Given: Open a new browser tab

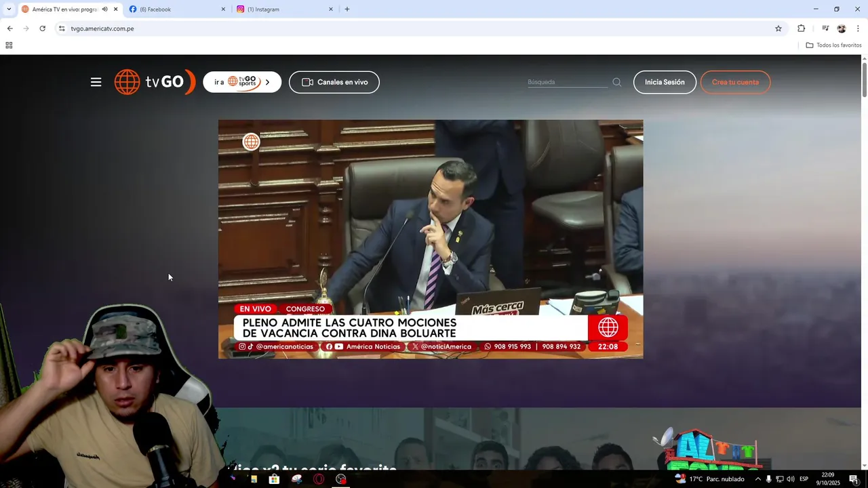Looking at the screenshot, I should 347,9.
